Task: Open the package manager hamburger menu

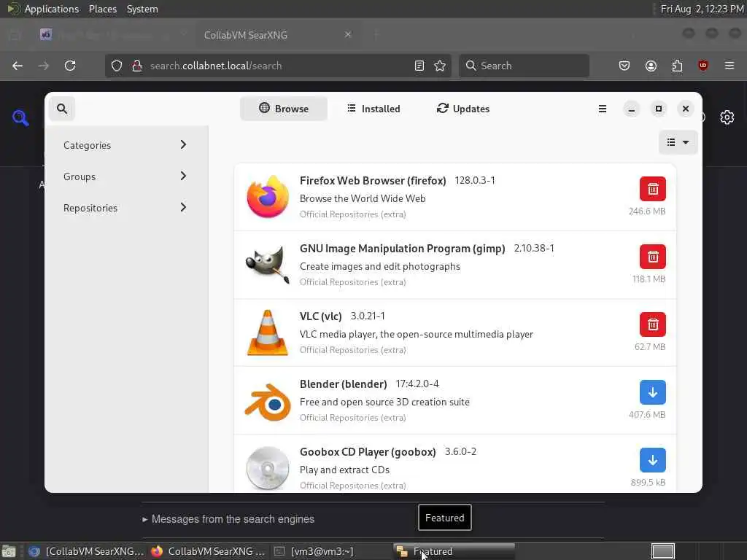Action: coord(602,109)
